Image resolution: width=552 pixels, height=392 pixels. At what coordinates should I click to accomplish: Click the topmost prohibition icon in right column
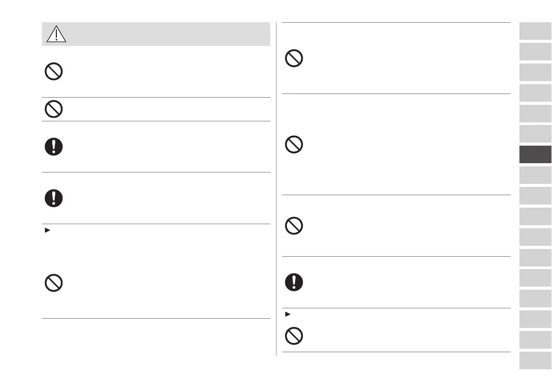[294, 58]
